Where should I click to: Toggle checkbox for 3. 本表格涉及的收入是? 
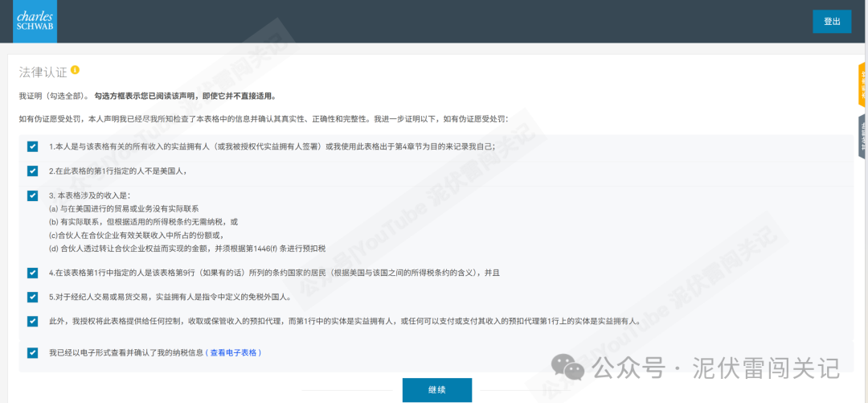(x=33, y=195)
